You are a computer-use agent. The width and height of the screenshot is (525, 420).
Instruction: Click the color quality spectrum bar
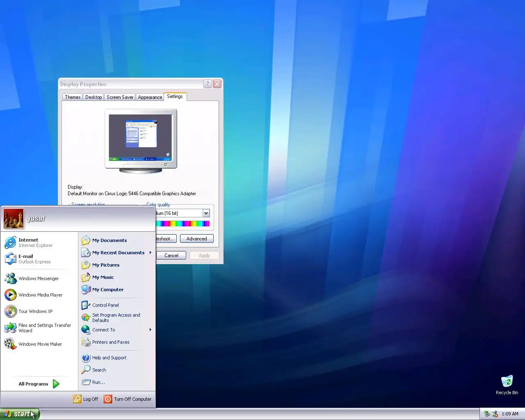[183, 224]
